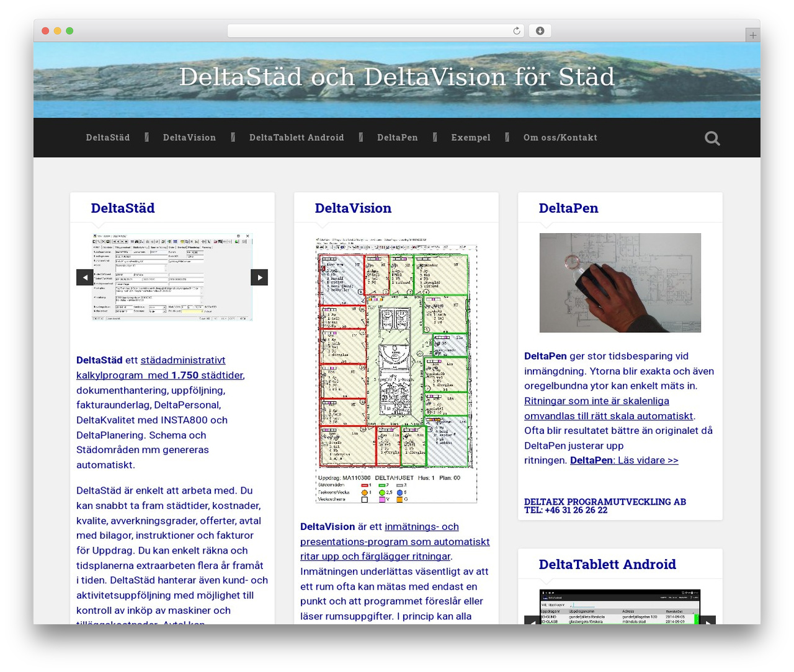Open DeltaPen menu item
The height and width of the screenshot is (672, 794).
398,138
